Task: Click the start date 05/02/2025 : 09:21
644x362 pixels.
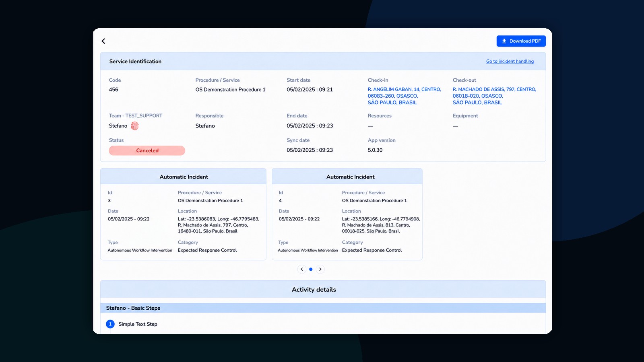Action: (x=310, y=90)
